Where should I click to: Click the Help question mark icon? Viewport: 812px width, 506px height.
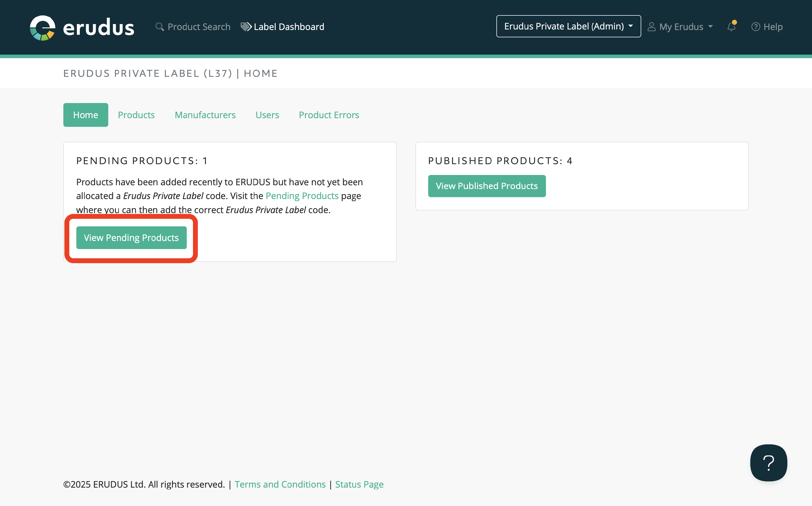click(x=755, y=27)
